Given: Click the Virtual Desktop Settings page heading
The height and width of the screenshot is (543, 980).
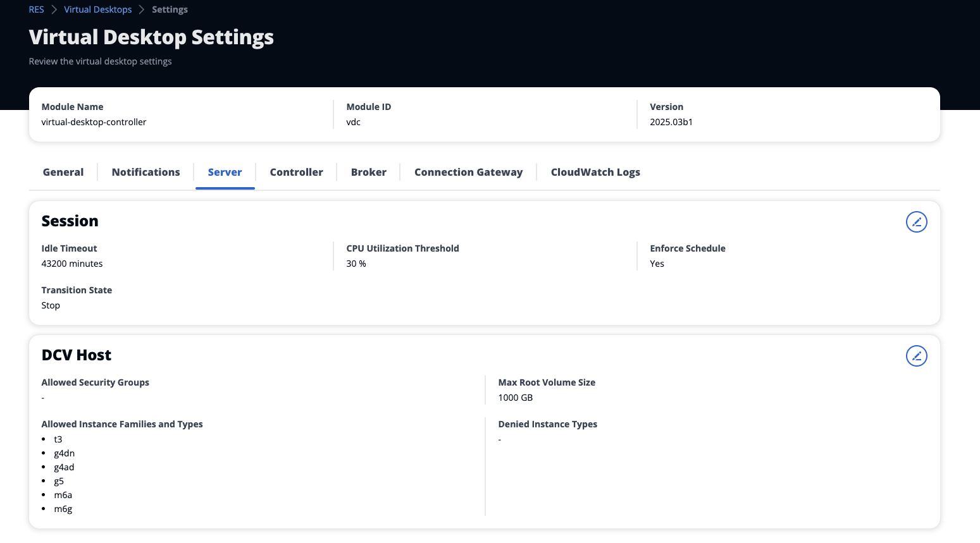Looking at the screenshot, I should pyautogui.click(x=151, y=37).
